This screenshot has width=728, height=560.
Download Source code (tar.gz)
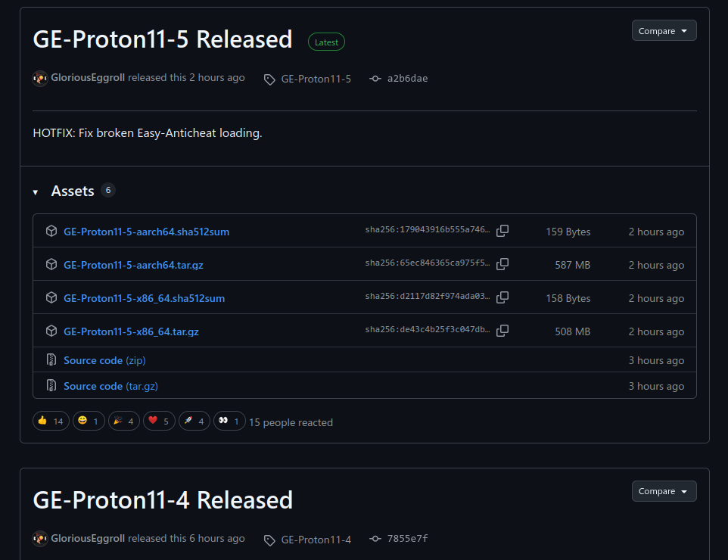110,387
